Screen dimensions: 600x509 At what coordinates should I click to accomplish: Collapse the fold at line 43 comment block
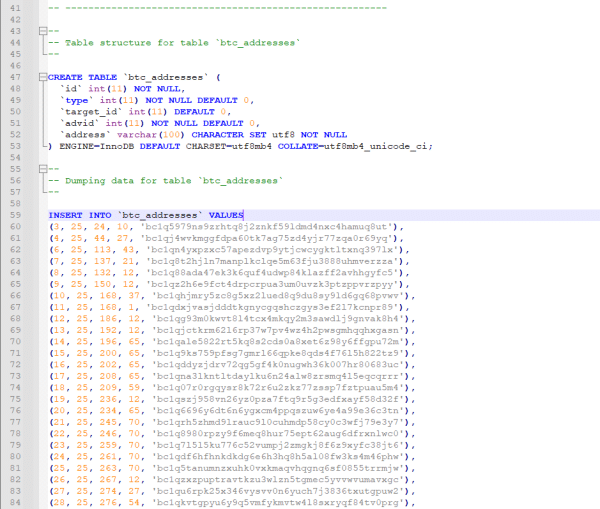click(x=42, y=32)
